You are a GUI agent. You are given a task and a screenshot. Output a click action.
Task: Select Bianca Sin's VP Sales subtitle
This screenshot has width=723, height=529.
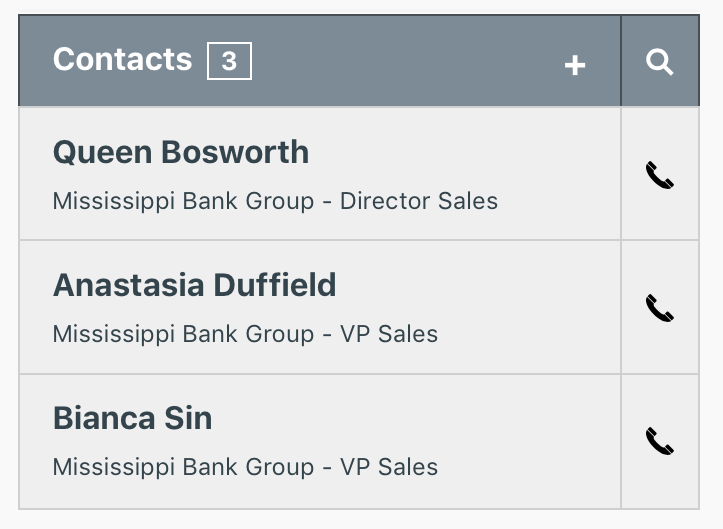point(245,467)
